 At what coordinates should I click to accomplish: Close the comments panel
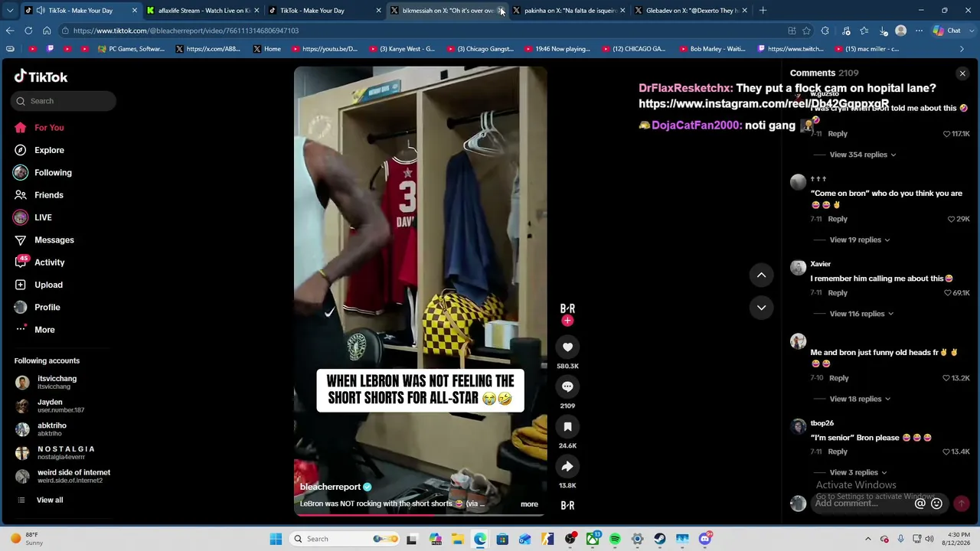point(962,73)
